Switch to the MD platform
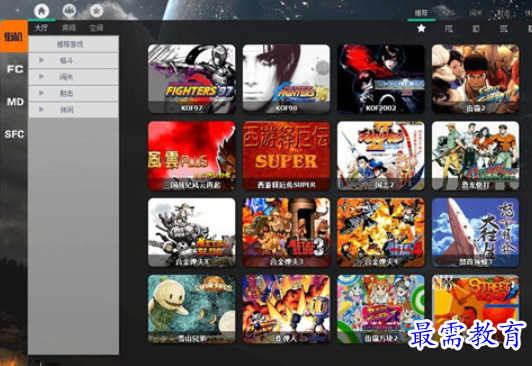The height and width of the screenshot is (366, 532). 15,102
